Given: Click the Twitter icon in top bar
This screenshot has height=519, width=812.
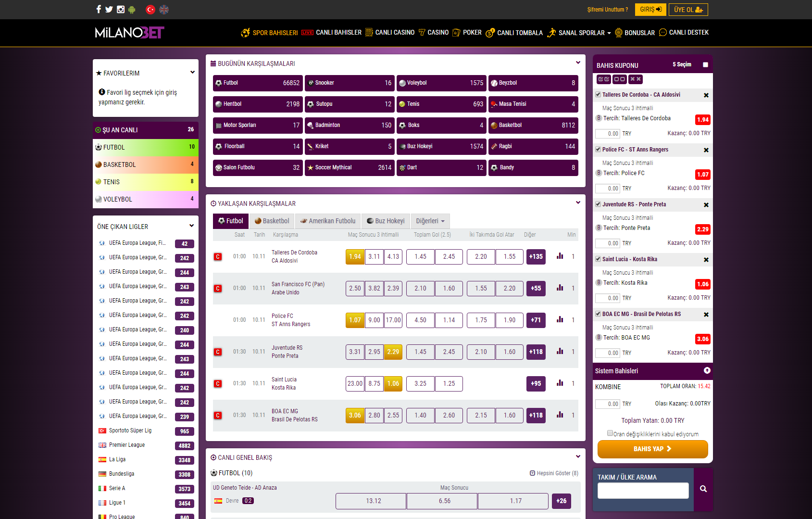Looking at the screenshot, I should click(109, 9).
